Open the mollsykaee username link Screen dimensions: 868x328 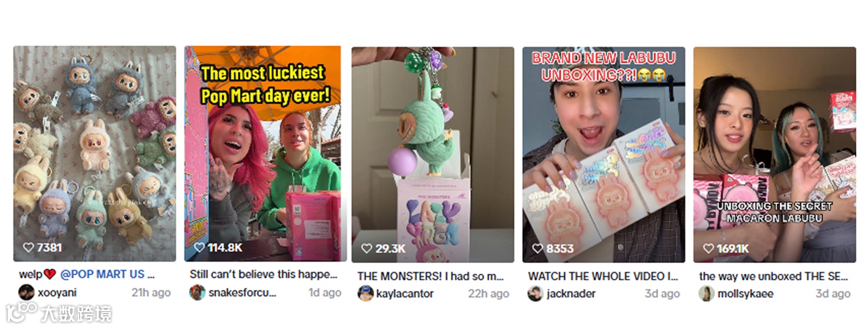(745, 294)
